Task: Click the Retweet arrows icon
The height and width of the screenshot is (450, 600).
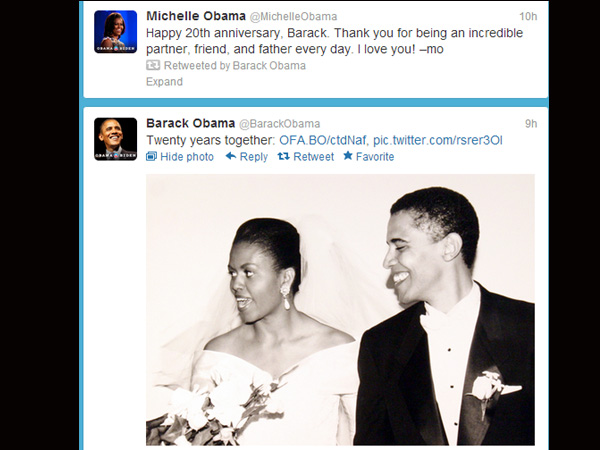Action: (x=283, y=156)
